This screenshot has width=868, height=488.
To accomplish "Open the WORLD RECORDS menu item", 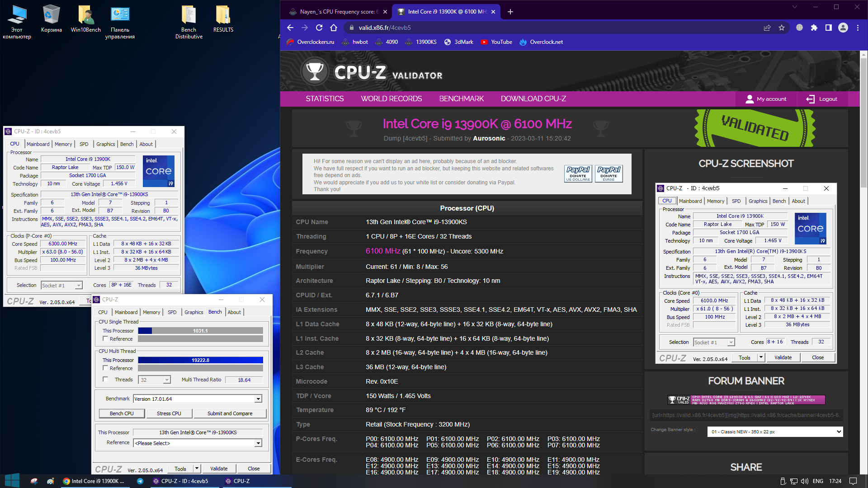I will pos(392,99).
